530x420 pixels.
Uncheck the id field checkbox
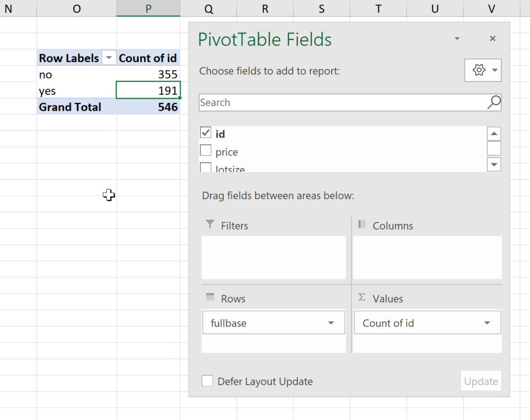tap(205, 133)
